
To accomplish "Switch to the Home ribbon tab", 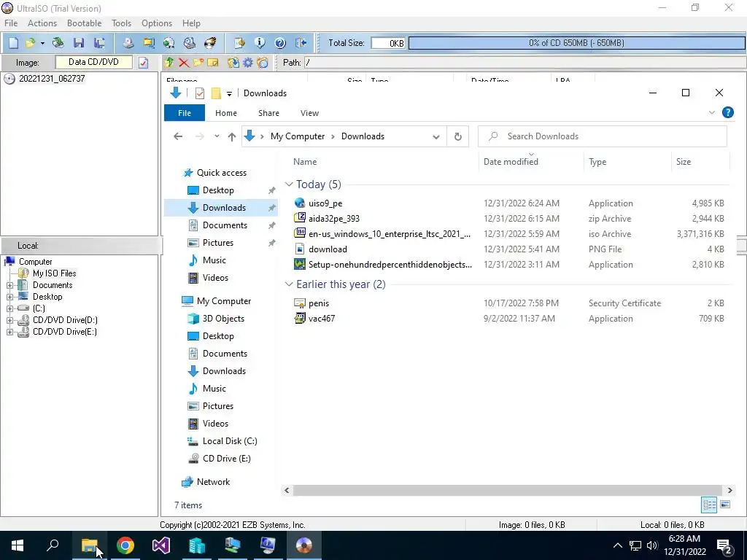I will (x=226, y=113).
